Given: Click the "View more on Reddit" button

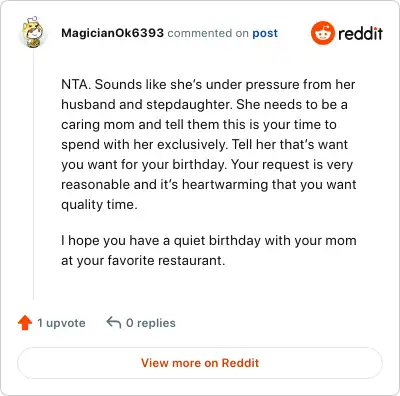Looking at the screenshot, I should click(200, 363).
